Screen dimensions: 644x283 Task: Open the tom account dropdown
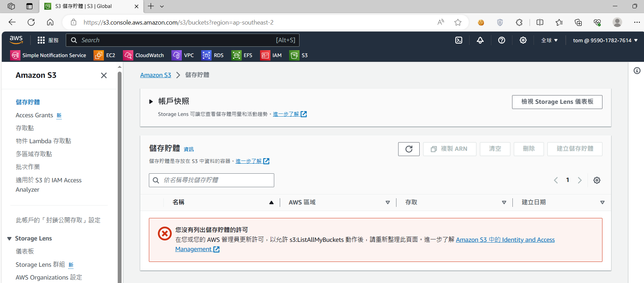[x=605, y=40]
